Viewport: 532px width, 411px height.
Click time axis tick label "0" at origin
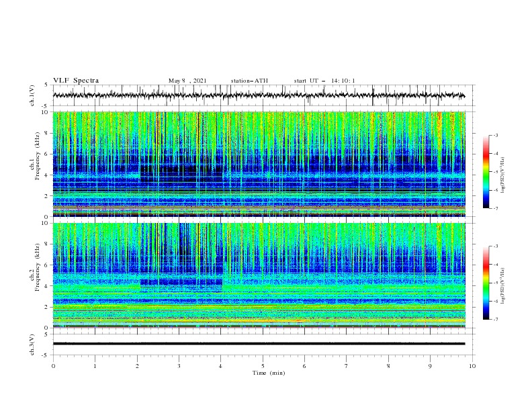pos(53,366)
